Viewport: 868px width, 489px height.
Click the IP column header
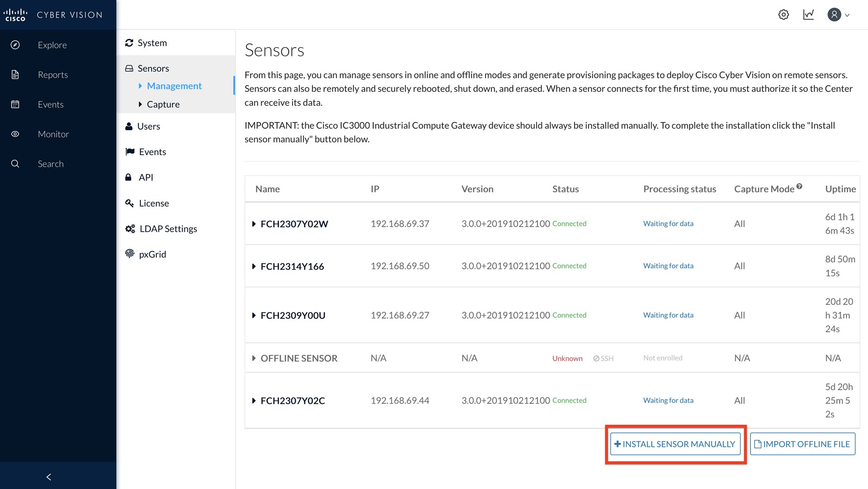click(375, 189)
